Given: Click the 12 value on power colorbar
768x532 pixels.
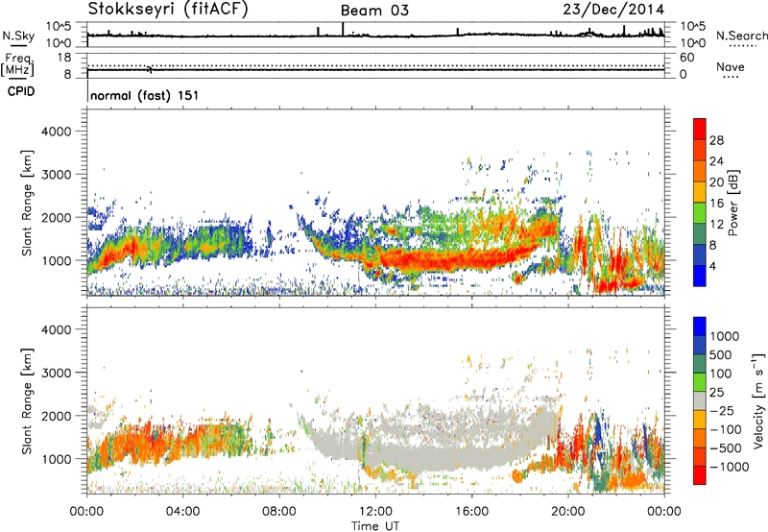Looking at the screenshot, I should pos(716,225).
